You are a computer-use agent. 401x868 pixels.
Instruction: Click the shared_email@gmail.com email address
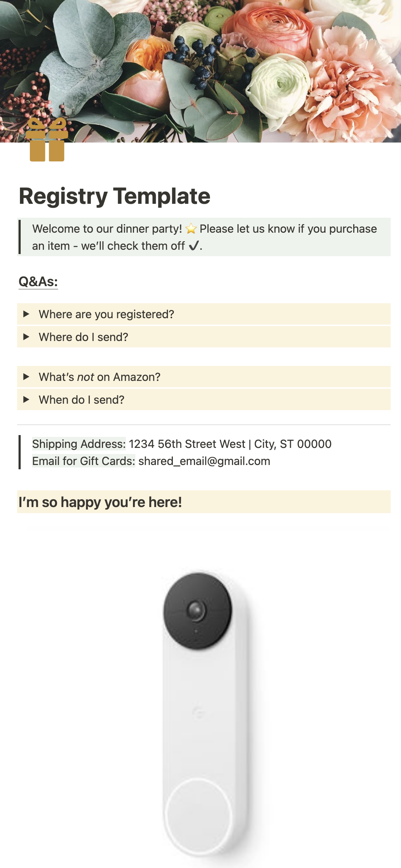(204, 461)
